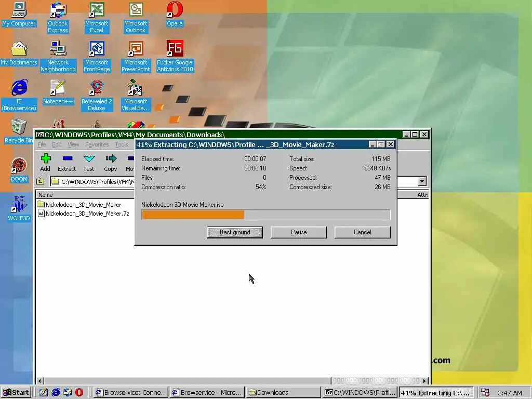The width and height of the screenshot is (532, 399).
Task: Launch Internet Explorer from quick launch bar
Action: coord(56,392)
